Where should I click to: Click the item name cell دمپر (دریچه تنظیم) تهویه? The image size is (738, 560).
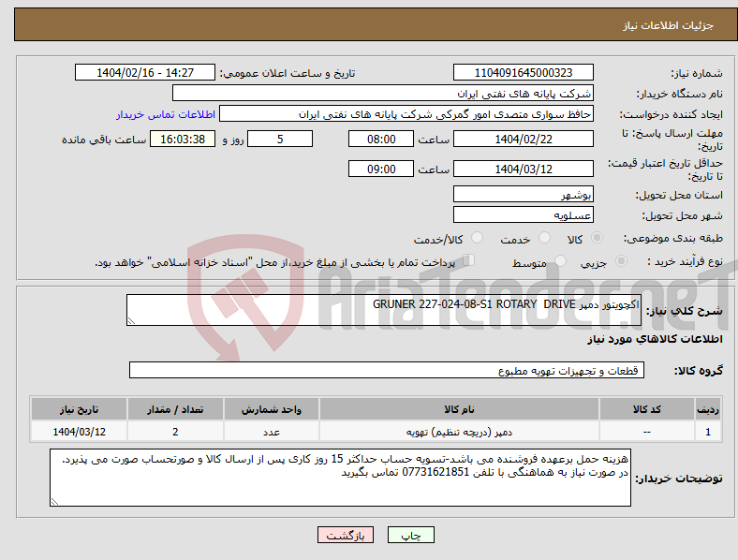pyautogui.click(x=459, y=432)
